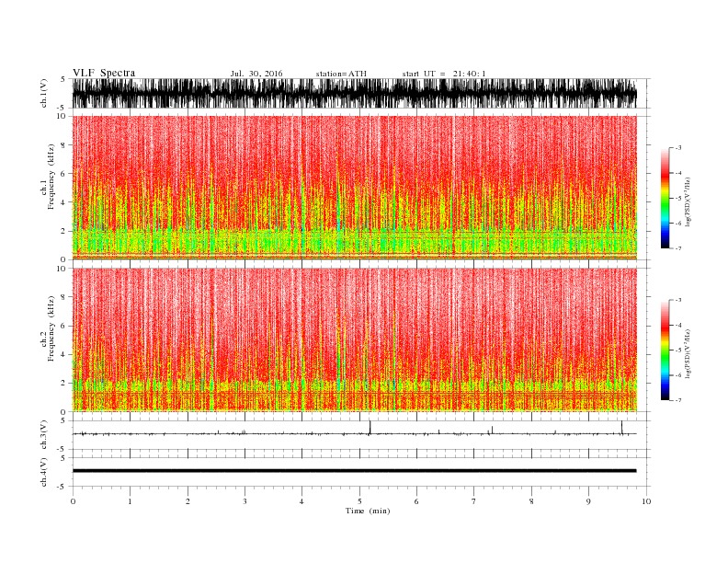Click the "ch.1(V)" waveform axis label
This screenshot has width=728, height=563.
click(44, 93)
